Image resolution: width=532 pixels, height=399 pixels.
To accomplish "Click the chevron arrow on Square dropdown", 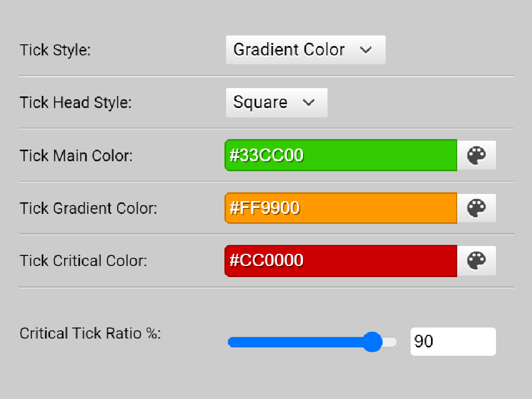I will point(309,103).
